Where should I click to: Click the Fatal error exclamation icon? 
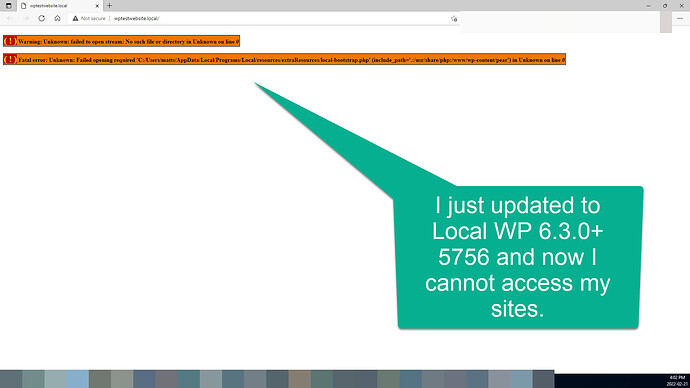click(x=10, y=59)
